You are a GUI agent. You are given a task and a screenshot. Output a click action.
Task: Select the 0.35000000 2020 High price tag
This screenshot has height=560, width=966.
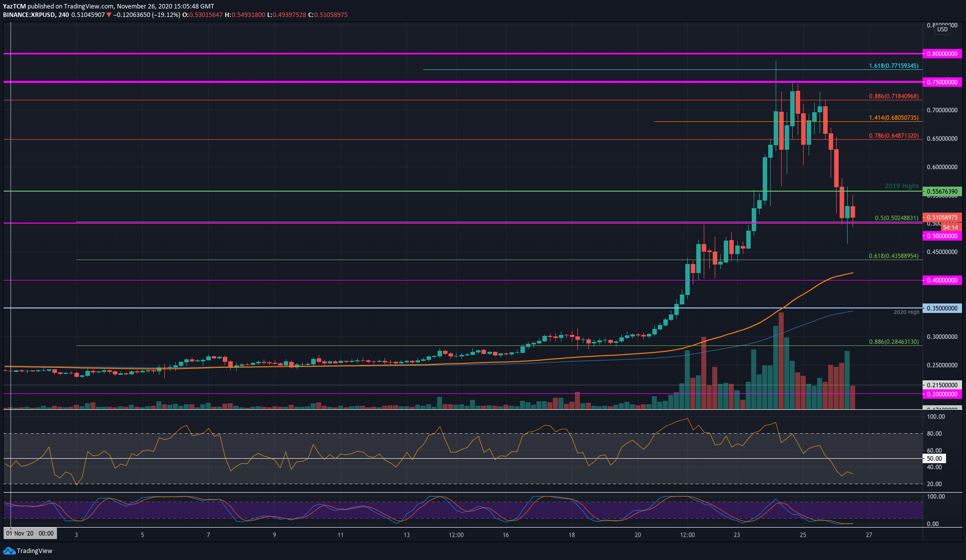pyautogui.click(x=942, y=308)
